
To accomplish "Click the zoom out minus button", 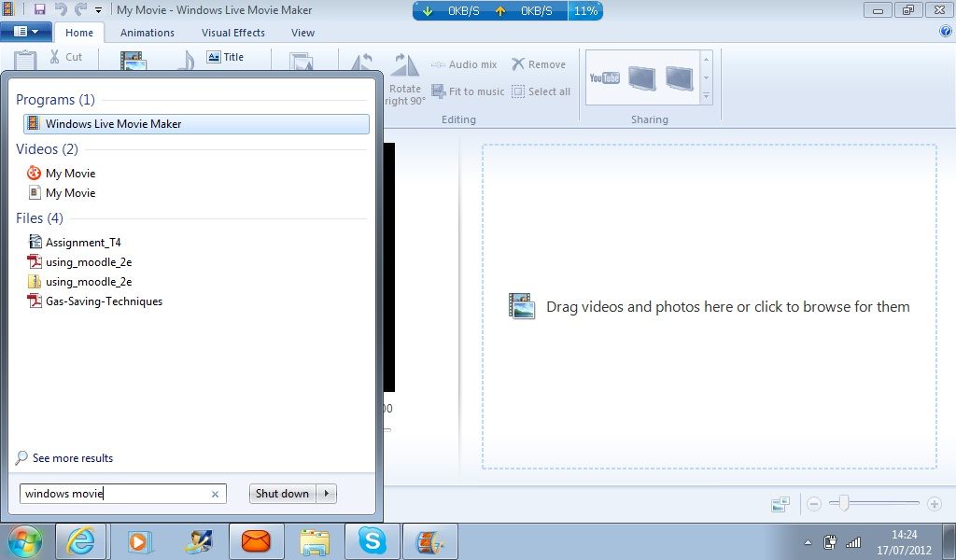I will click(814, 504).
